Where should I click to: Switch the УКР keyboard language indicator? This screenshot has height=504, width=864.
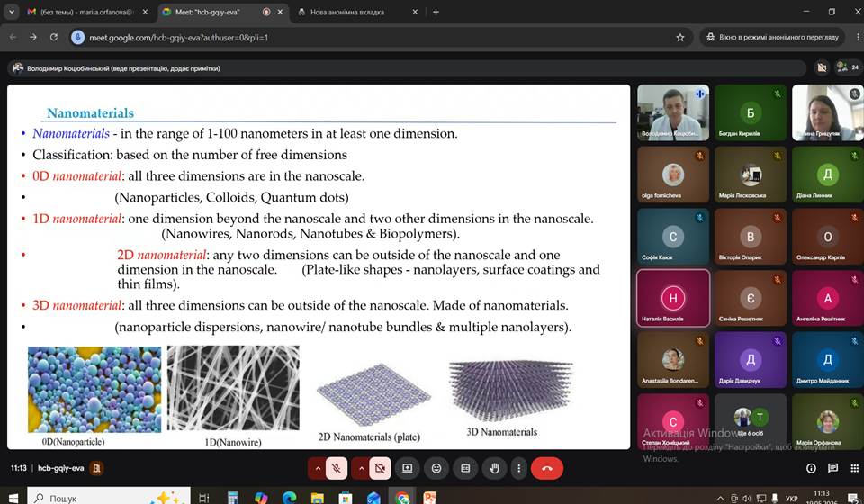(x=791, y=498)
